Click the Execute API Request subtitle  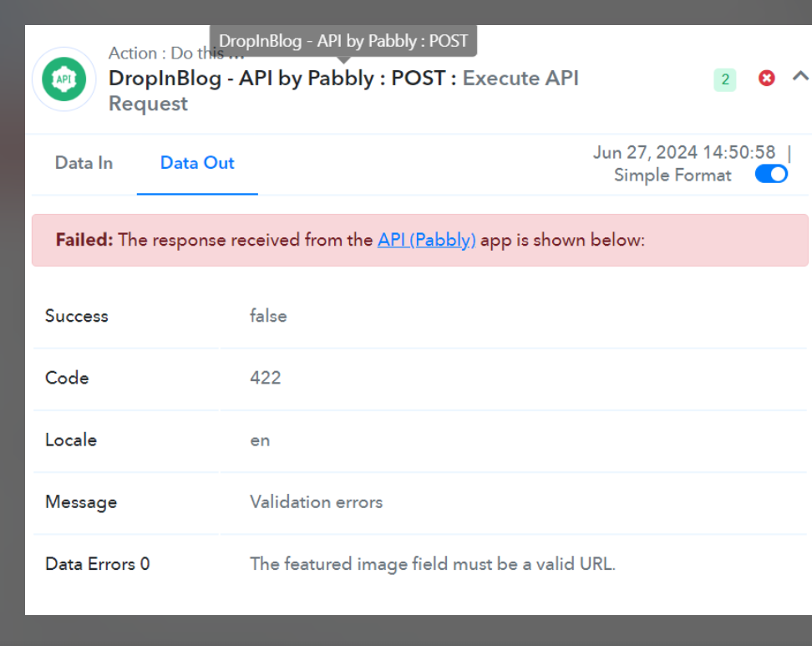click(x=343, y=90)
